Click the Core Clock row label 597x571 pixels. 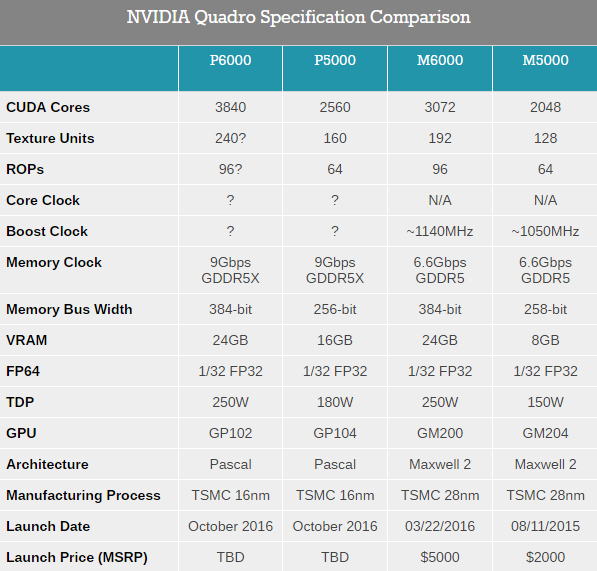43,200
